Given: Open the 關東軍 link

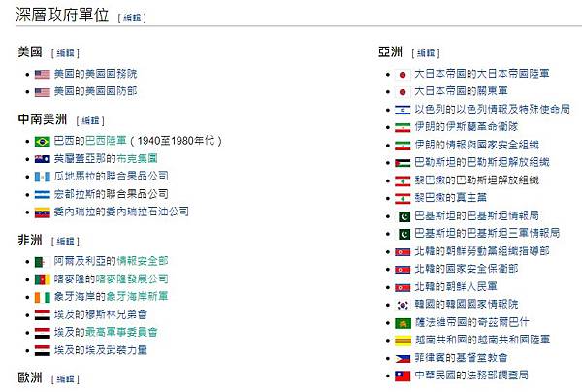Looking at the screenshot, I should (493, 91).
